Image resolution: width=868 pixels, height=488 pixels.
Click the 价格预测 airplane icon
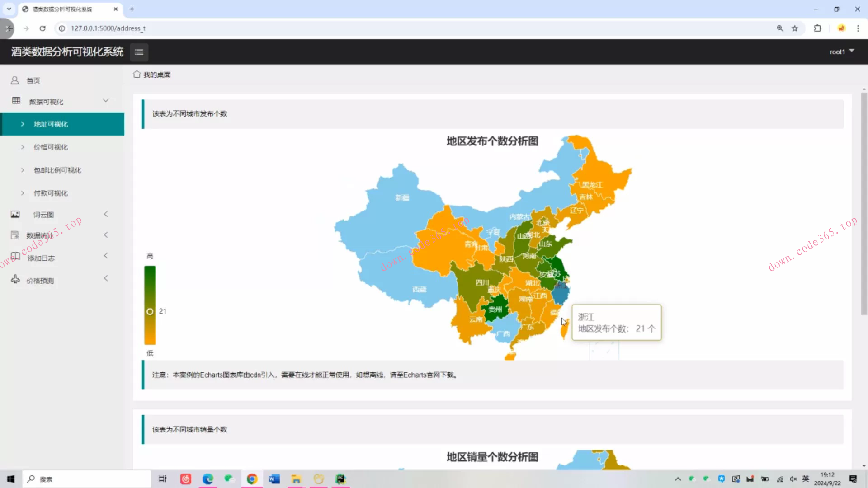click(15, 279)
